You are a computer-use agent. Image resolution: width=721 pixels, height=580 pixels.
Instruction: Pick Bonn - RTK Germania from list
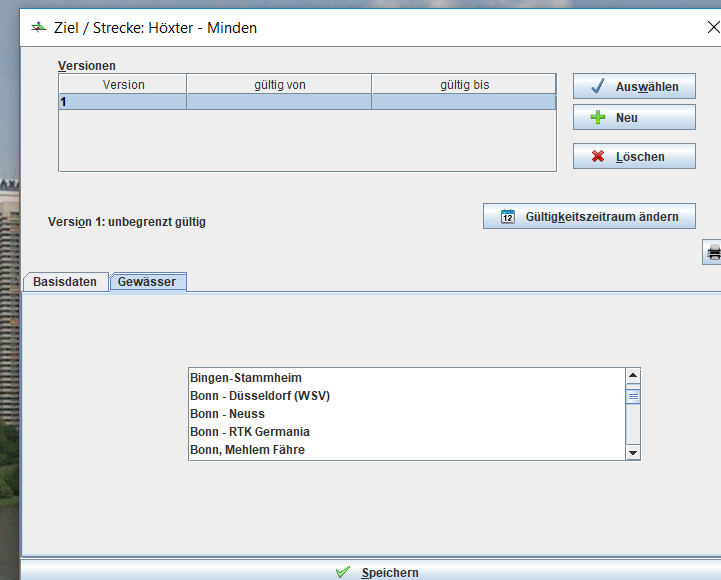click(250, 432)
